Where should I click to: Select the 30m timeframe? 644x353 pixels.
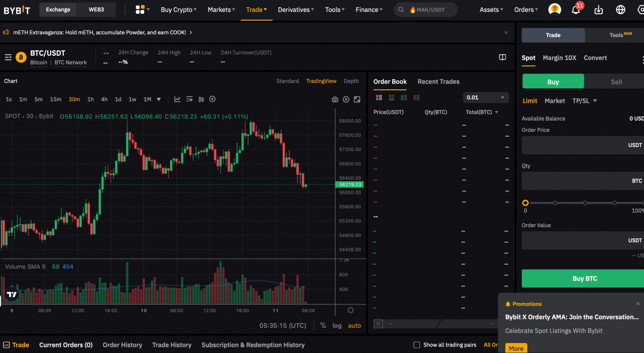click(x=74, y=99)
